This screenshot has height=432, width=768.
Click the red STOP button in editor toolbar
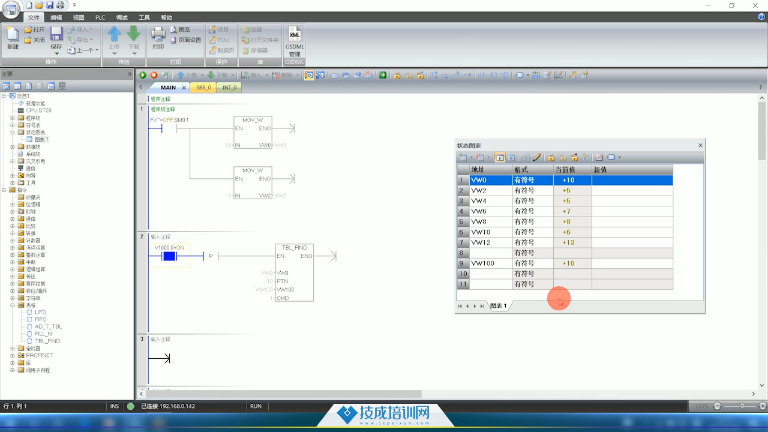[152, 75]
